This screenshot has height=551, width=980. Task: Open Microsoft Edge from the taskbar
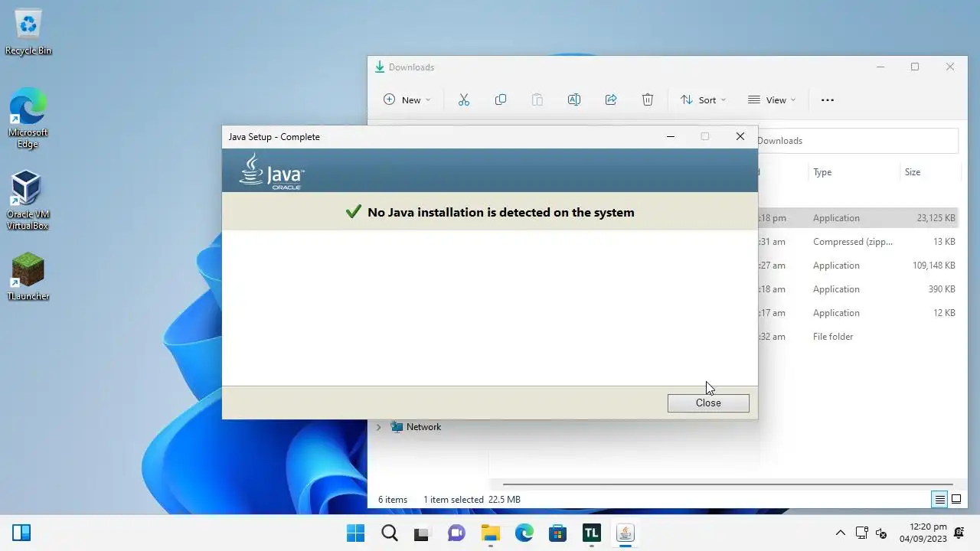(524, 533)
